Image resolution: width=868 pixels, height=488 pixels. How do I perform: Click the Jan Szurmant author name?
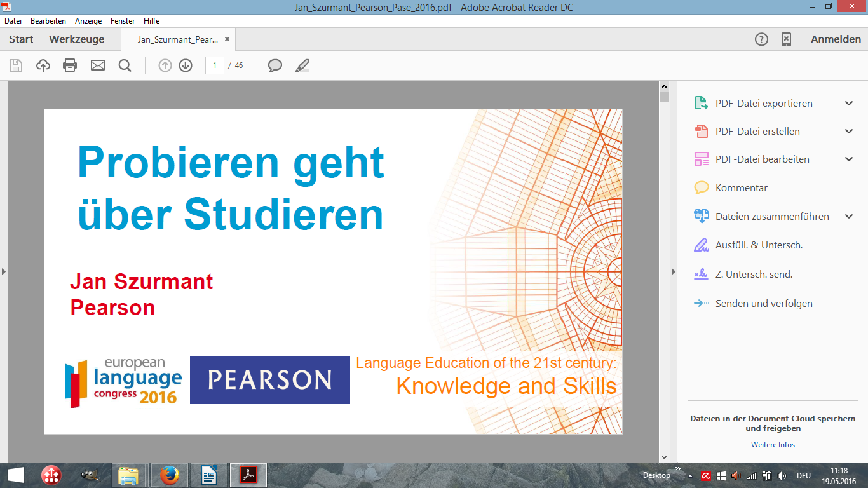[141, 281]
